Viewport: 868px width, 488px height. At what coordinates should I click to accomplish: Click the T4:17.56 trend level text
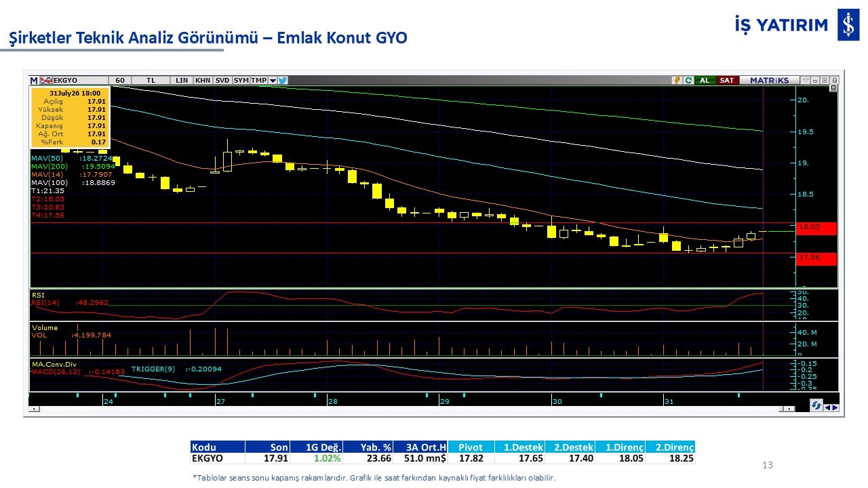tap(47, 216)
